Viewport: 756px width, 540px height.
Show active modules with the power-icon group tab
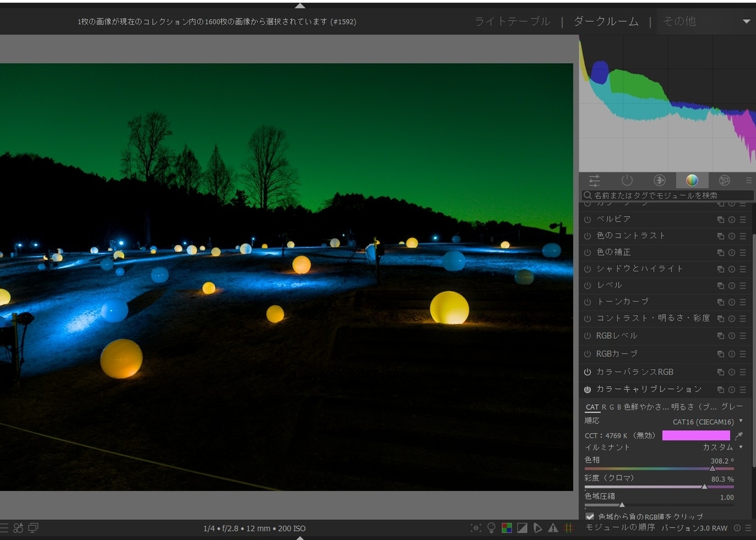point(627,181)
